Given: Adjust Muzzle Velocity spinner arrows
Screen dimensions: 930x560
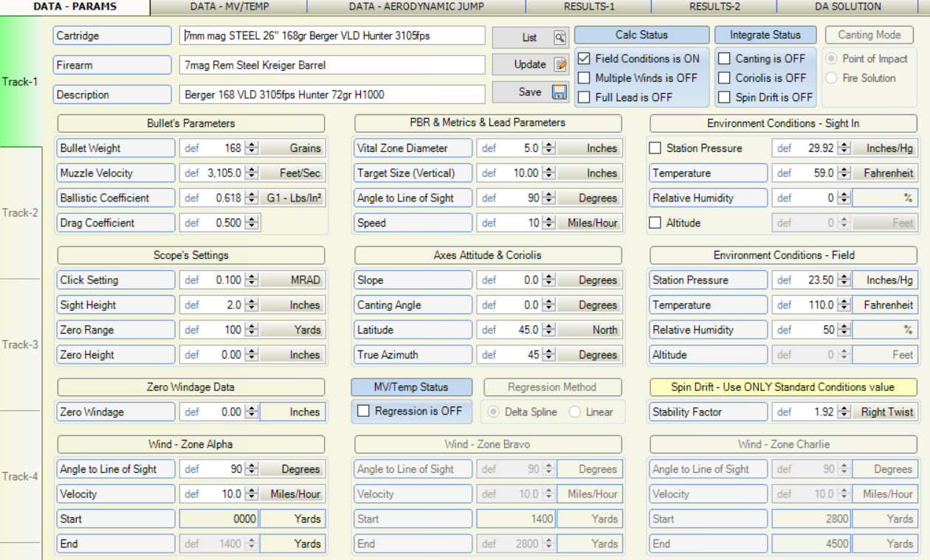Looking at the screenshot, I should [x=252, y=173].
